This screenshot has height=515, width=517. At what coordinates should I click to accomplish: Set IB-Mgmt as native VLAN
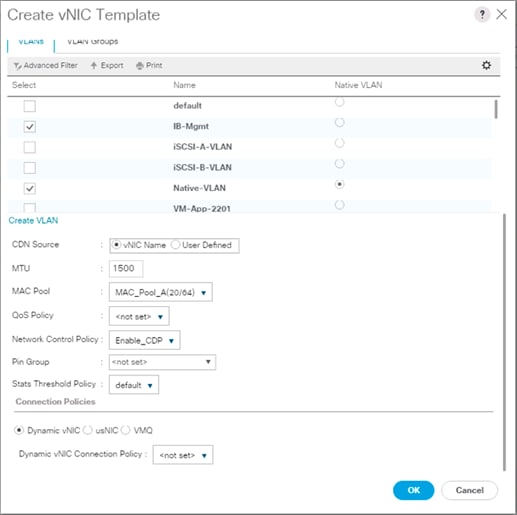click(339, 123)
